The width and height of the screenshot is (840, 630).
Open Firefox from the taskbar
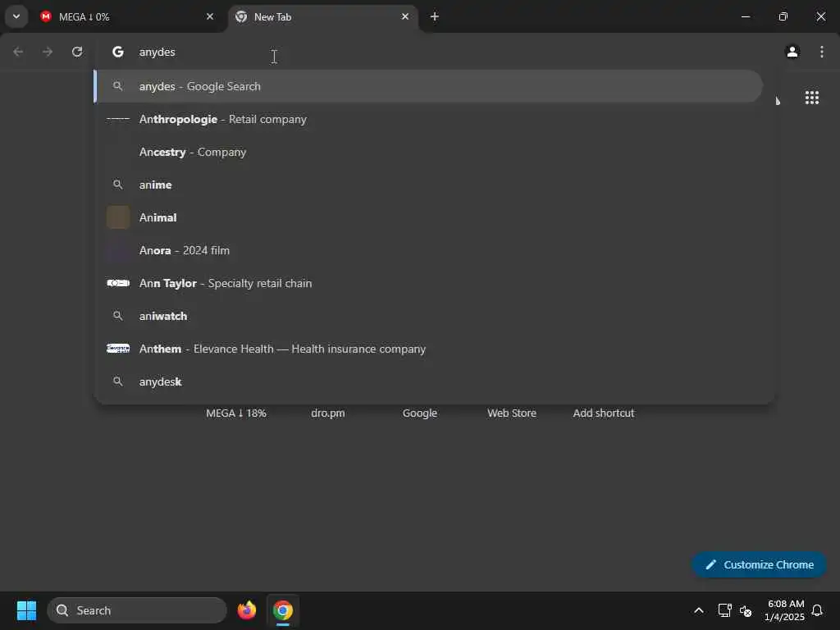[247, 610]
